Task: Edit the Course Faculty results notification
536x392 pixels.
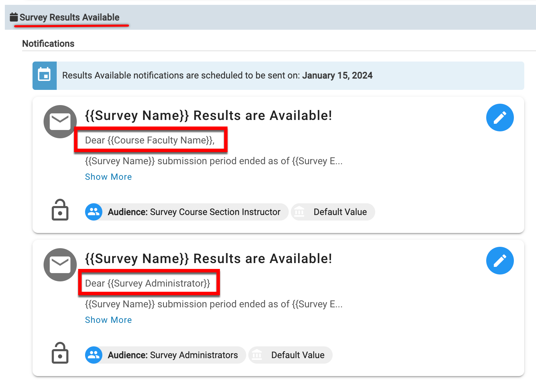Action: click(x=500, y=118)
